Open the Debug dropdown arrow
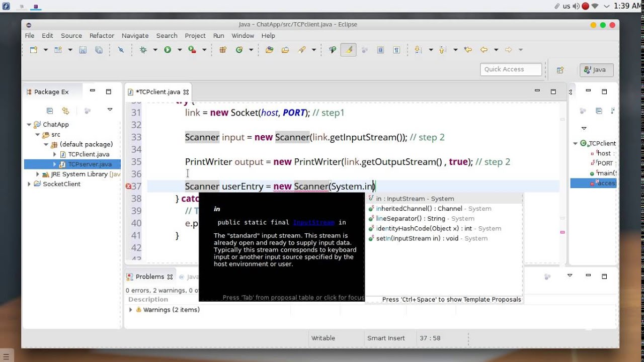 (155, 50)
